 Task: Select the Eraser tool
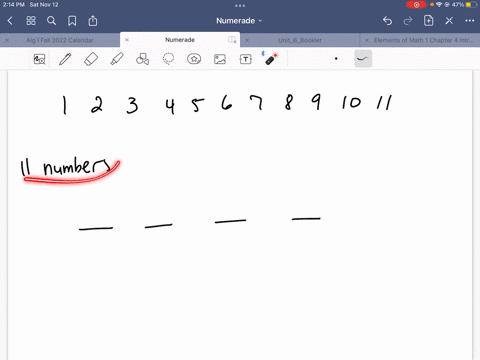click(91, 59)
